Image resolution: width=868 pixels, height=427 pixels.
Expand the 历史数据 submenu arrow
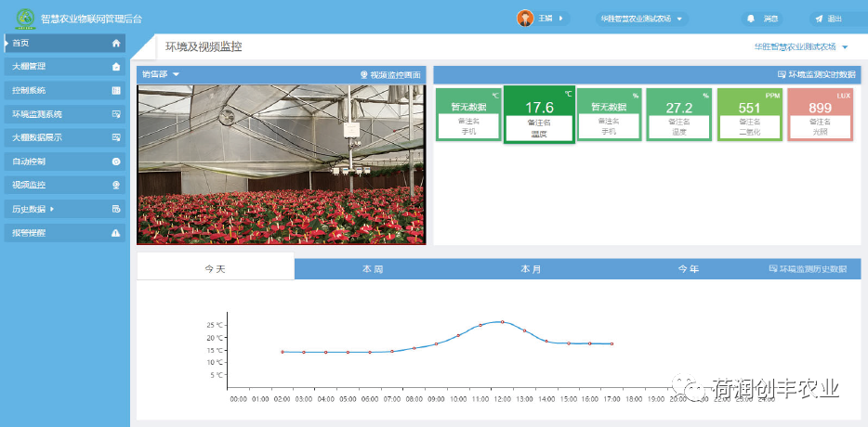coord(52,209)
